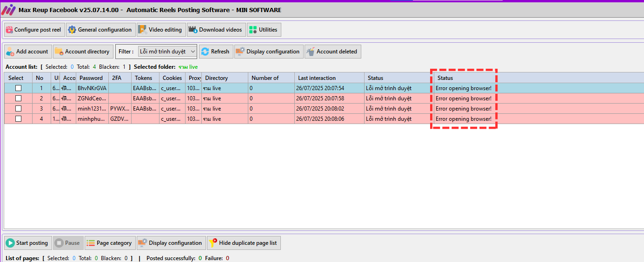The width and height of the screenshot is (644, 262).
Task: Open Display configuration in pages toolbar
Action: pos(171,243)
